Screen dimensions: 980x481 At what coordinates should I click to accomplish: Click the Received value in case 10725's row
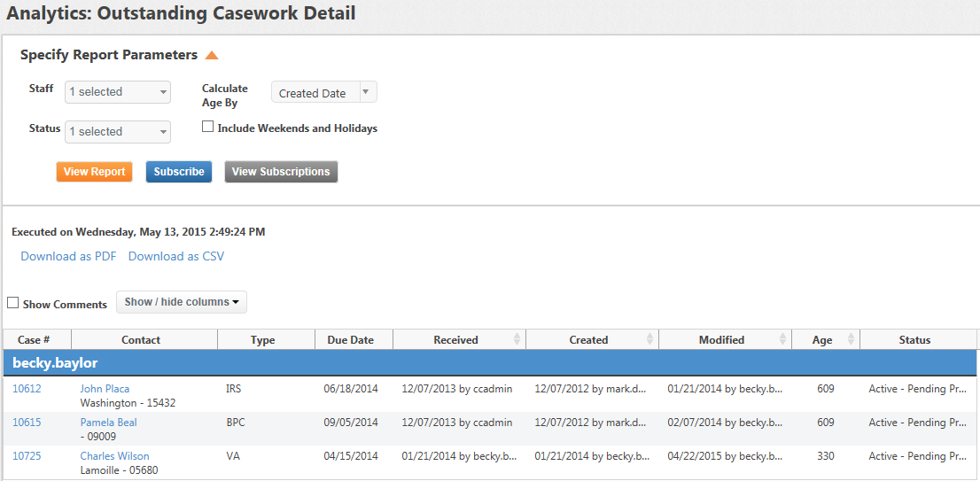[459, 456]
